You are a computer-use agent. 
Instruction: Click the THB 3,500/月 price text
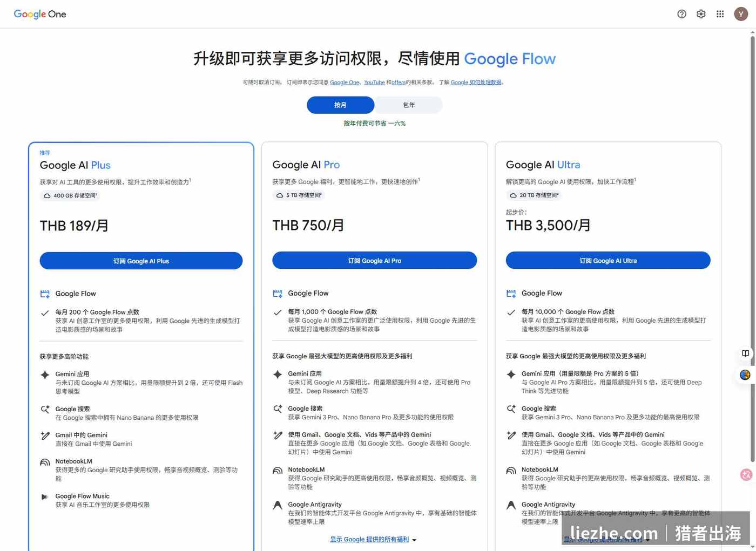(x=548, y=225)
